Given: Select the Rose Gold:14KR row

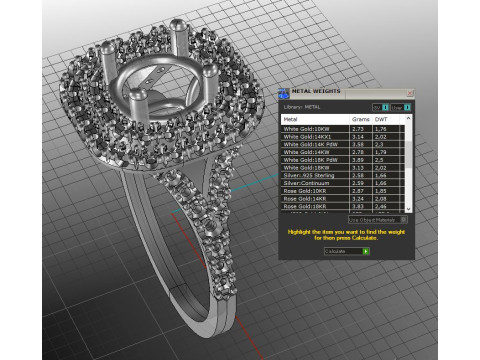Looking at the screenshot, I should pyautogui.click(x=343, y=199).
